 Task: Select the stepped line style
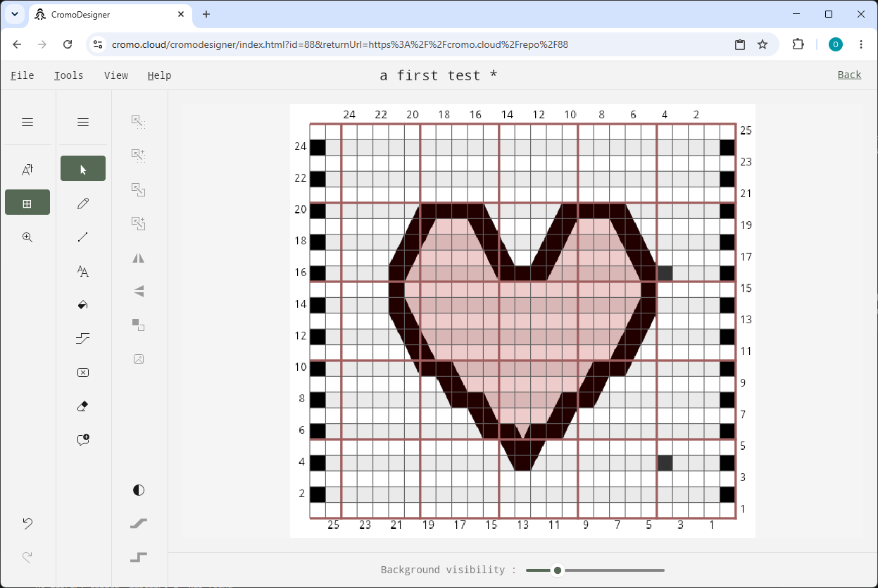click(139, 557)
